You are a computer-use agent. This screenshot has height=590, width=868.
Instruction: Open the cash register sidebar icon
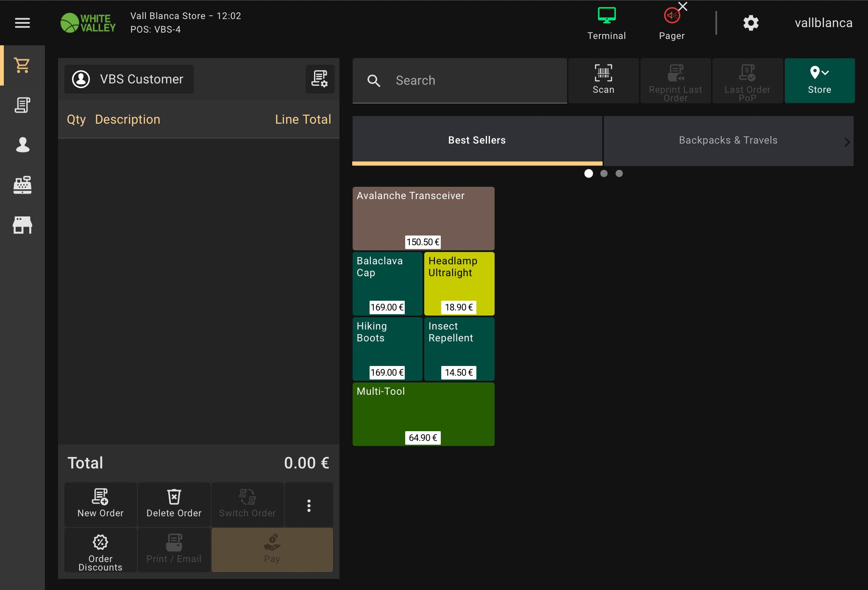coord(22,185)
